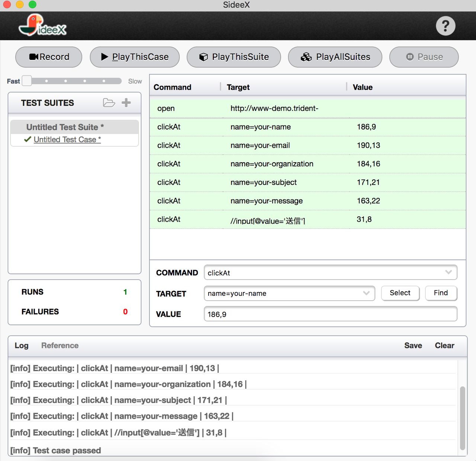
Task: Click the speed slider handle near Fast
Action: 27,81
